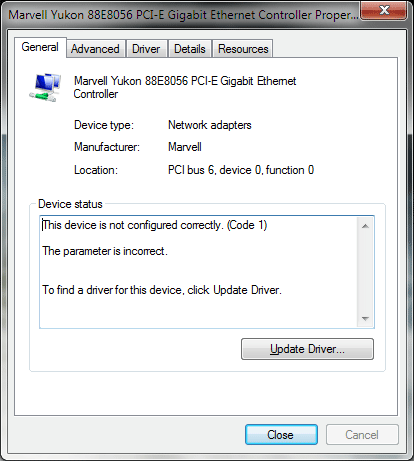Click the 'Network adapters' device type value
This screenshot has height=461, width=414.
tap(210, 125)
